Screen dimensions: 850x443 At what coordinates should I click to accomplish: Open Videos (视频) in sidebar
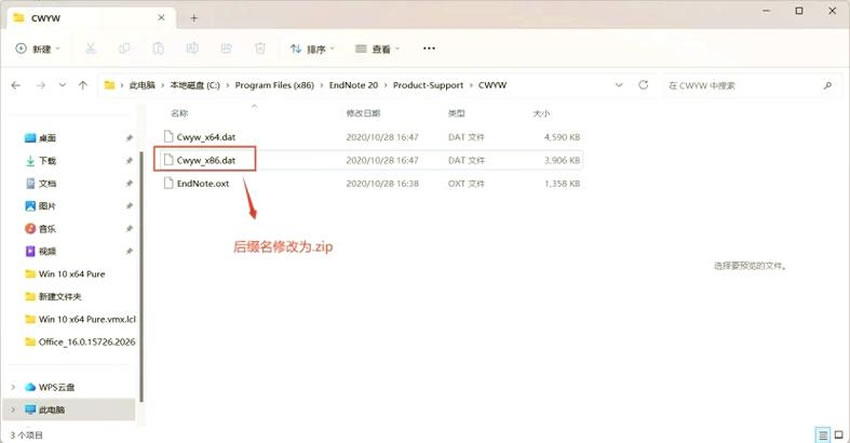[47, 251]
